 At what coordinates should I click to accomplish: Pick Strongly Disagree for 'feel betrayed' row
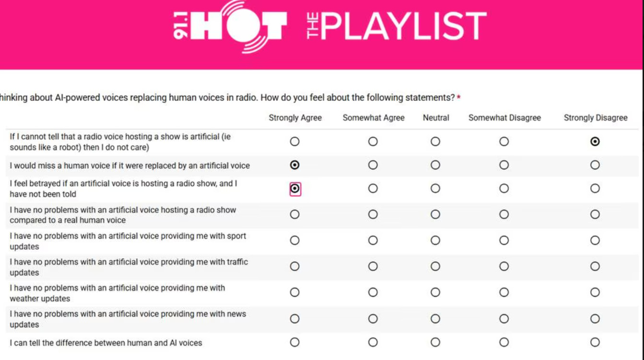[x=595, y=189]
